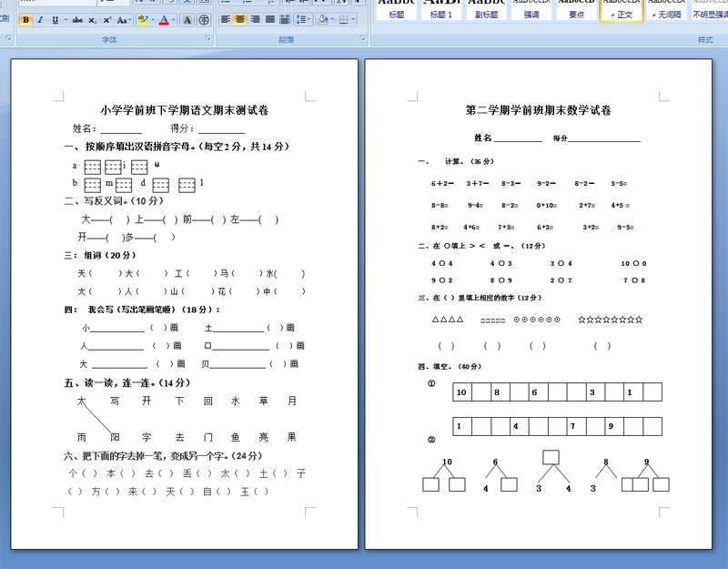
Task: Click the borders icon
Action: coord(344,19)
